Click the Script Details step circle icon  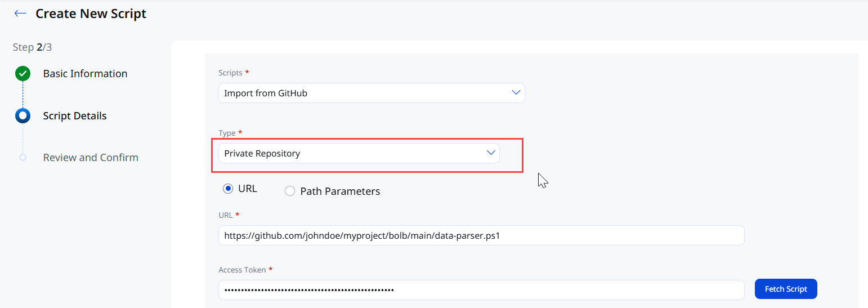[23, 116]
